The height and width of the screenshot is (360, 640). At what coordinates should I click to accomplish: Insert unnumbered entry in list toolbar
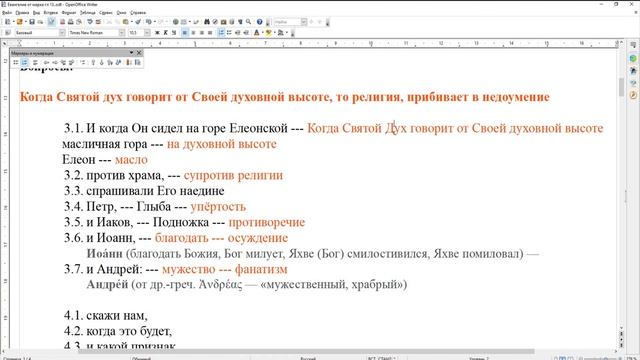pos(83,62)
